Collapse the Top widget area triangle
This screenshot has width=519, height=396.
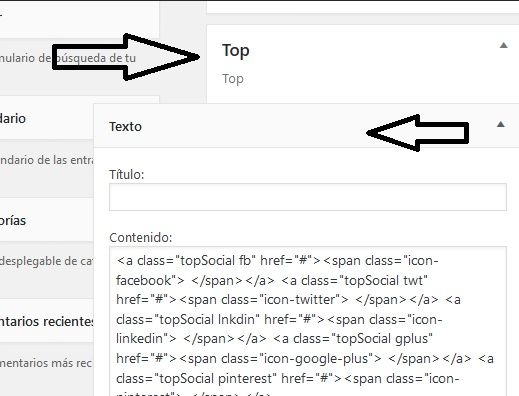(x=504, y=45)
